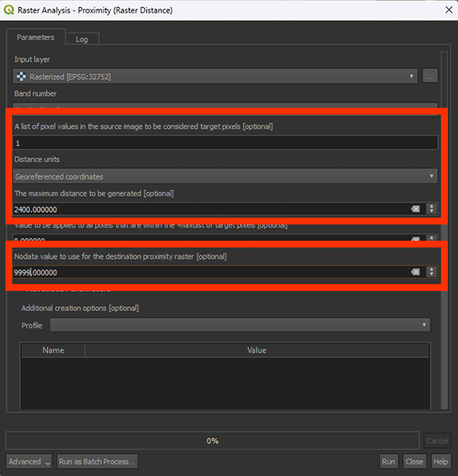Close the Proximity dialog window
The height and width of the screenshot is (476, 458).
tap(448, 10)
